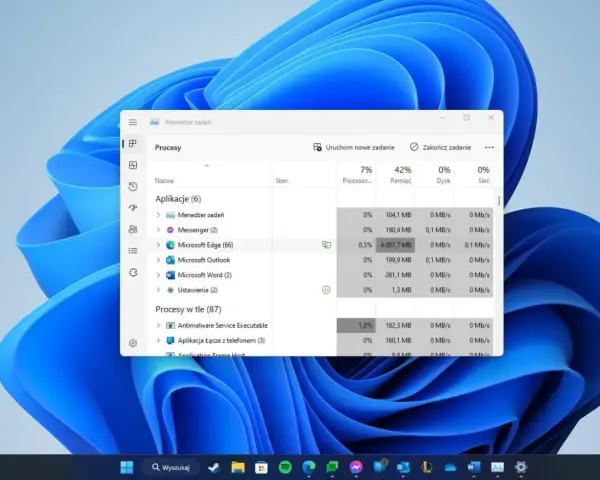
Task: Select Microsoft Word memory value 281,1 MB
Action: (x=398, y=275)
